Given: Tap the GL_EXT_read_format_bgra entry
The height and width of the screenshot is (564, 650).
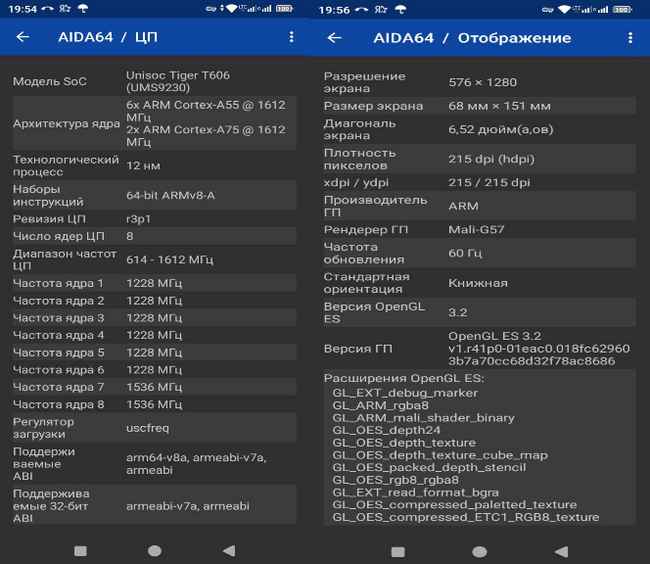Looking at the screenshot, I should pyautogui.click(x=415, y=492).
